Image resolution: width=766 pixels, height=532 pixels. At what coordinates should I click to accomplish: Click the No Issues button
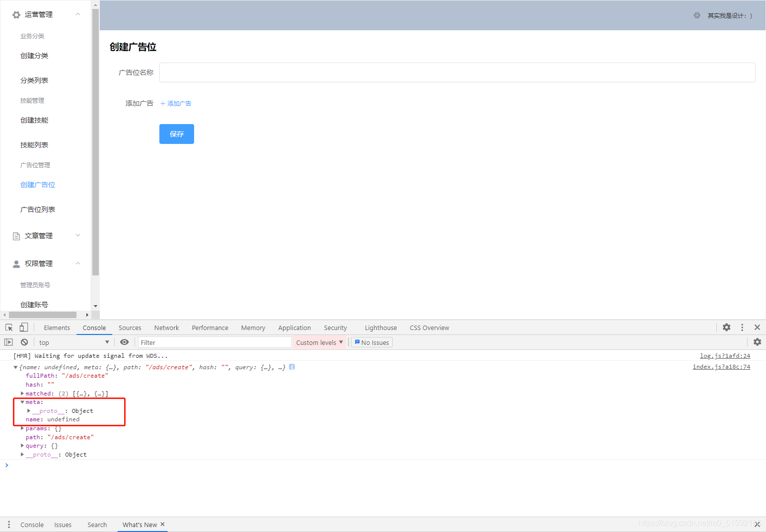372,342
